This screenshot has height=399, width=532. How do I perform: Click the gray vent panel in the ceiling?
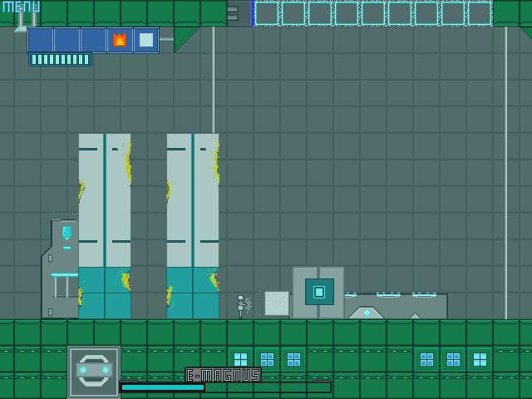coord(239,13)
